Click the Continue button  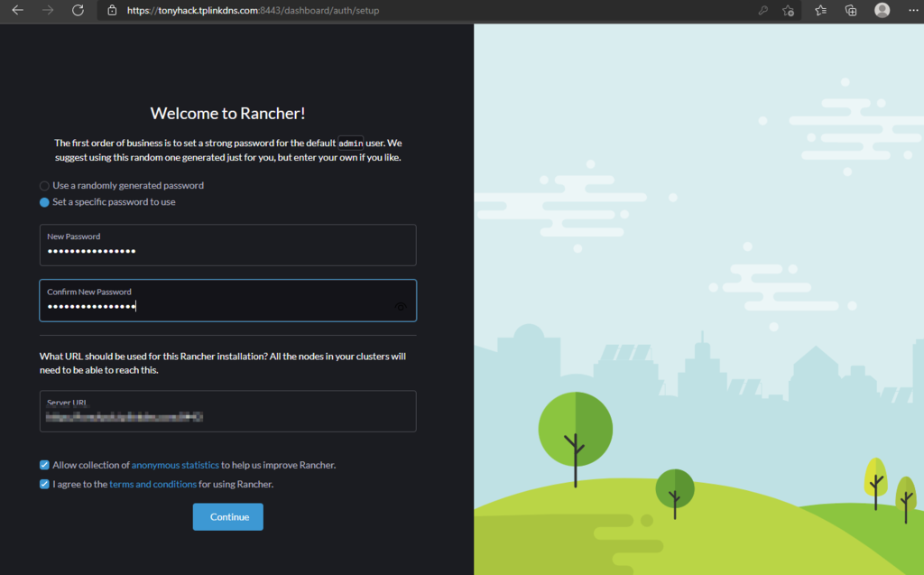pyautogui.click(x=228, y=516)
